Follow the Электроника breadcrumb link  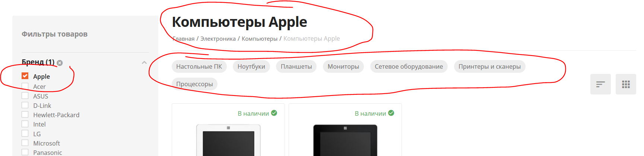point(218,39)
